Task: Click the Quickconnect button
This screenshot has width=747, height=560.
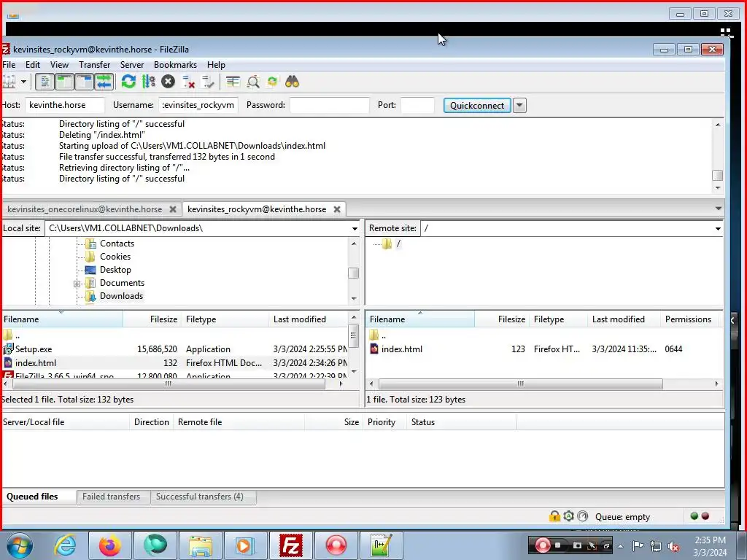Action: (477, 105)
